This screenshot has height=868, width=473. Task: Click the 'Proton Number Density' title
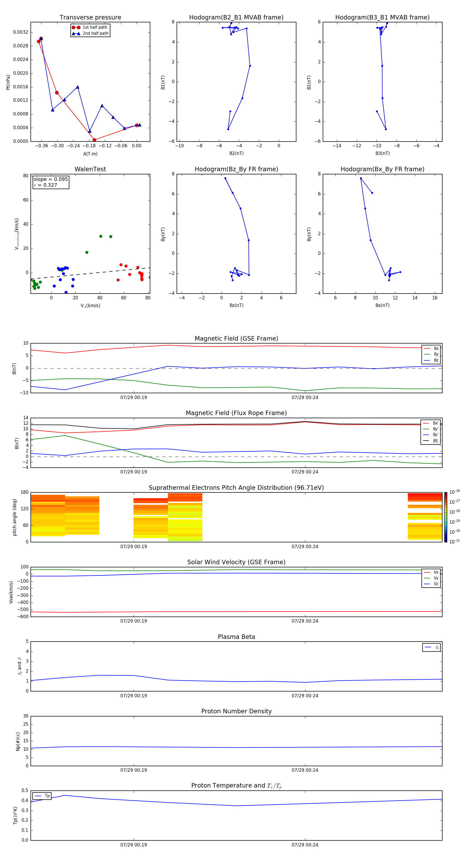[x=236, y=711]
